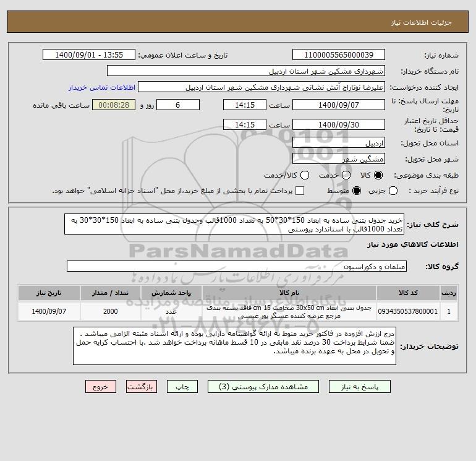Click the نام کالا column header
This screenshot has width=476, height=461.
[289, 293]
